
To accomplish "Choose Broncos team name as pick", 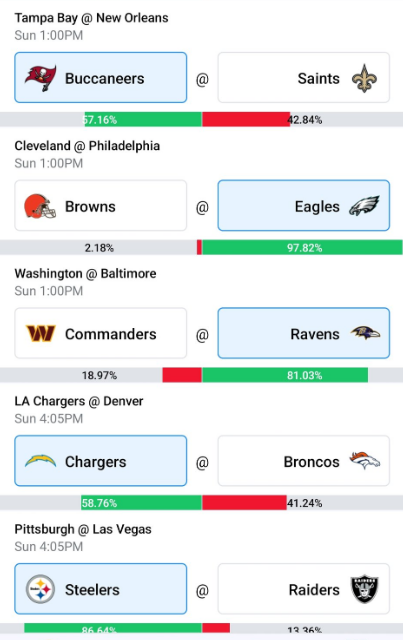I will (311, 462).
